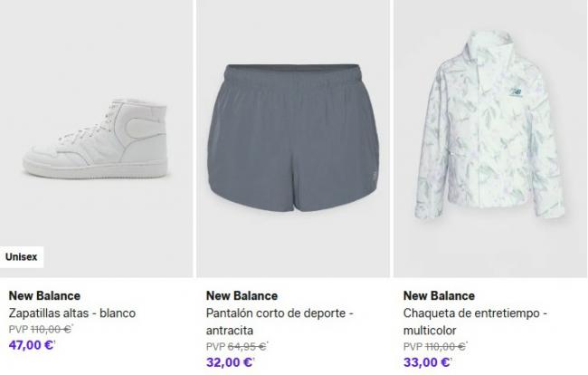Click struck-through PVP 110,00 € under jacket
The width and height of the screenshot is (588, 375).
(x=435, y=347)
